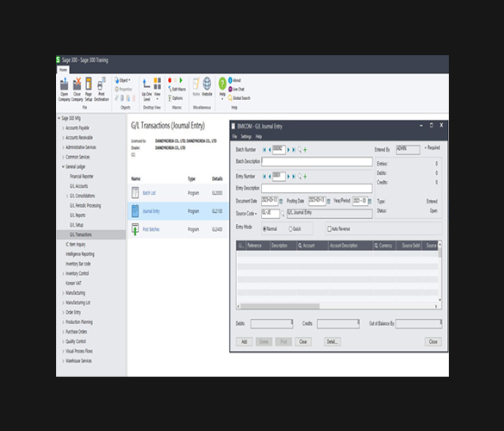This screenshot has width=504, height=431.
Task: Click the Batch Description input field
Action: pos(317,162)
